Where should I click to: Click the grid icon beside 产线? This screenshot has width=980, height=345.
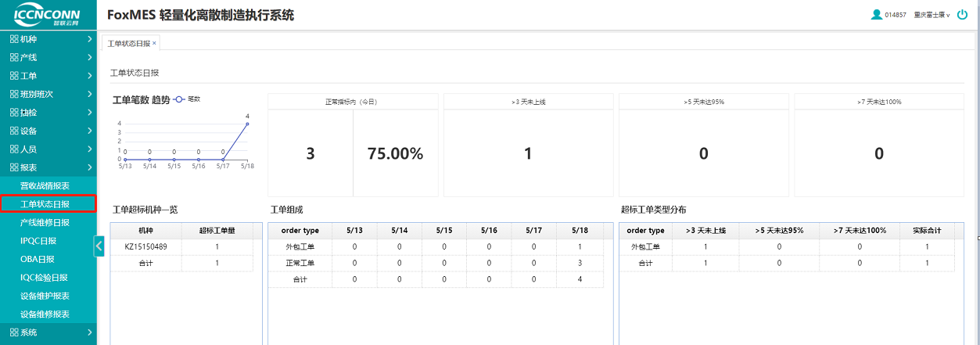[14, 57]
